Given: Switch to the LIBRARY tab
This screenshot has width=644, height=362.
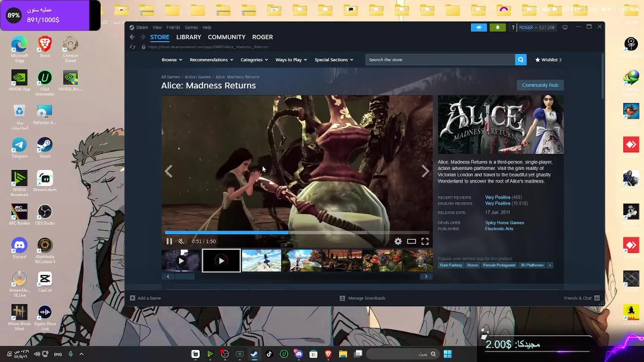Looking at the screenshot, I should click(189, 37).
